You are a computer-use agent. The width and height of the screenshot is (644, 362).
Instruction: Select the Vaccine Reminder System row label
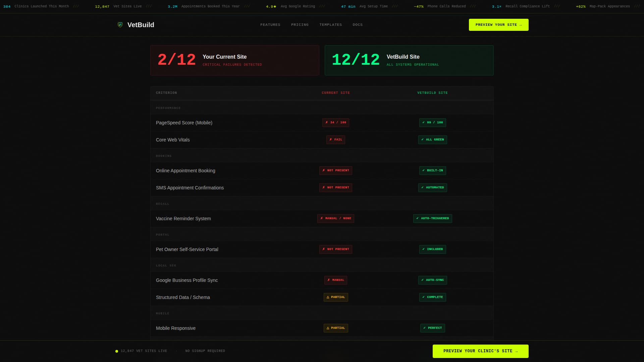pyautogui.click(x=183, y=219)
